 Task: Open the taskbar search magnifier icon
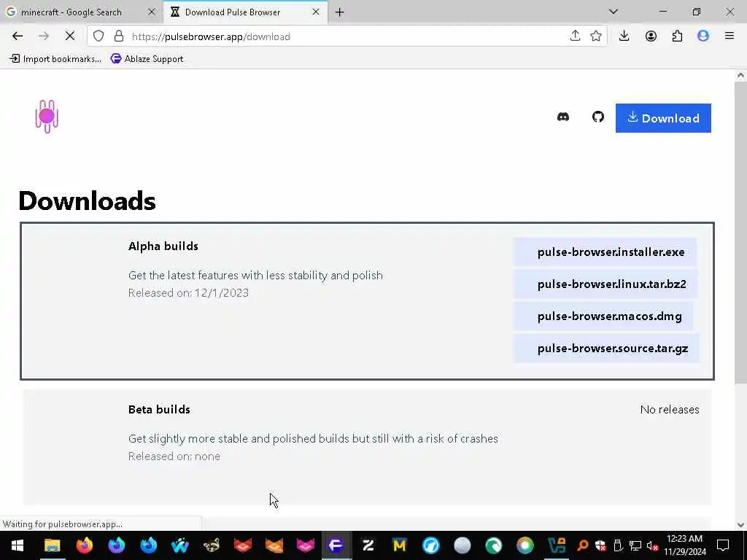point(582,545)
